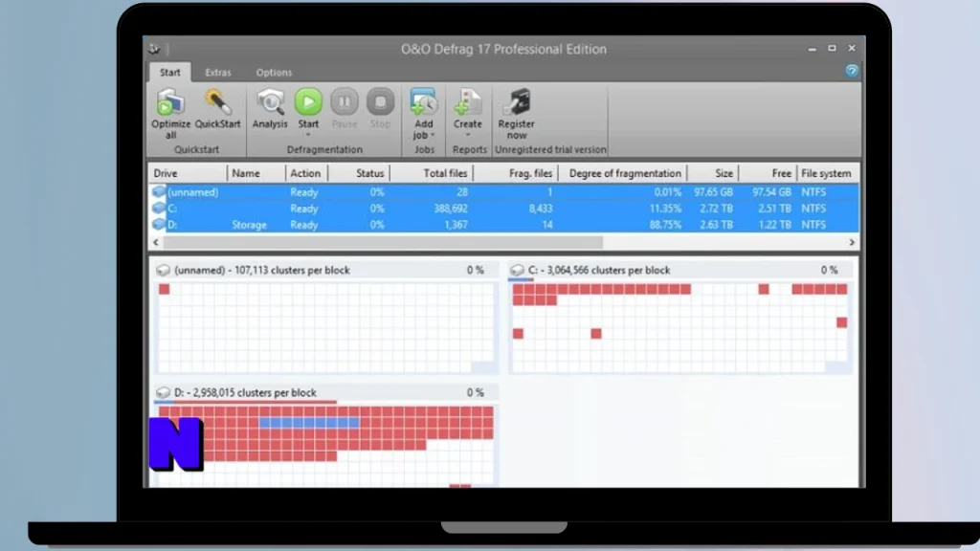This screenshot has height=551, width=980.
Task: Click the drive list horizontal scrollbar thumb
Action: [x=383, y=242]
